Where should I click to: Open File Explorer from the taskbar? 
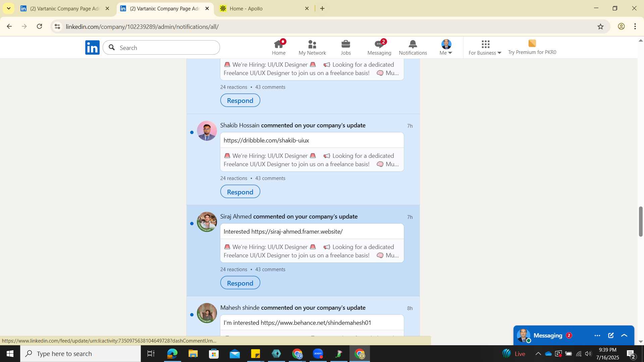pos(193,354)
